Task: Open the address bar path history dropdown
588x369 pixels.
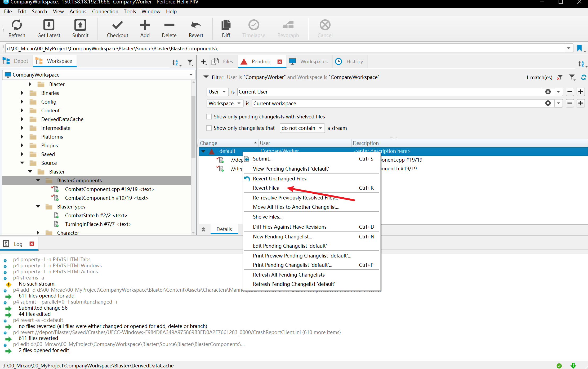Action: click(569, 48)
